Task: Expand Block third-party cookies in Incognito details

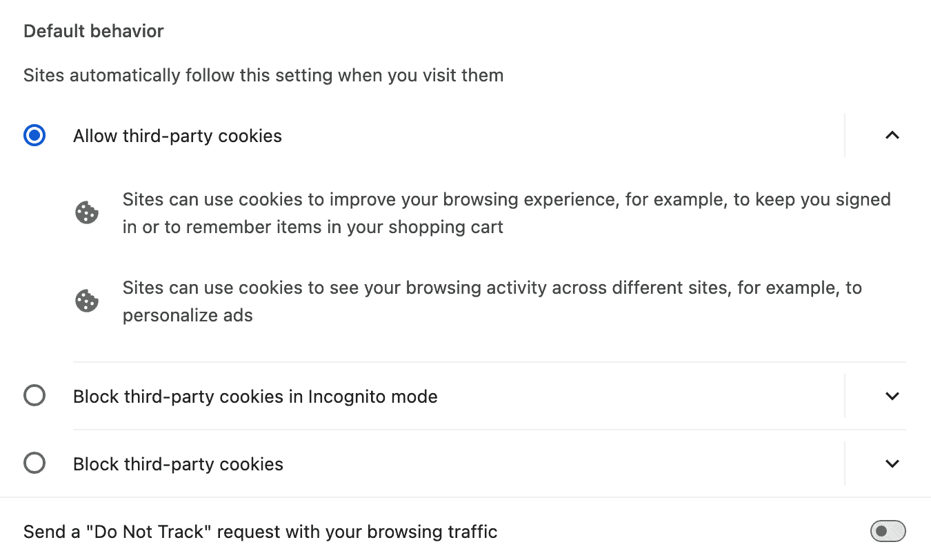Action: [892, 396]
